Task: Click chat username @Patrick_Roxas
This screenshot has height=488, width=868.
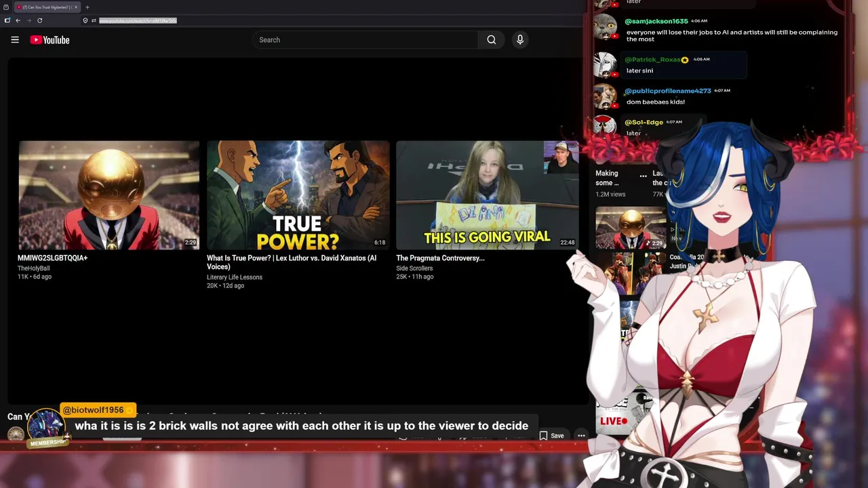Action: [652, 60]
